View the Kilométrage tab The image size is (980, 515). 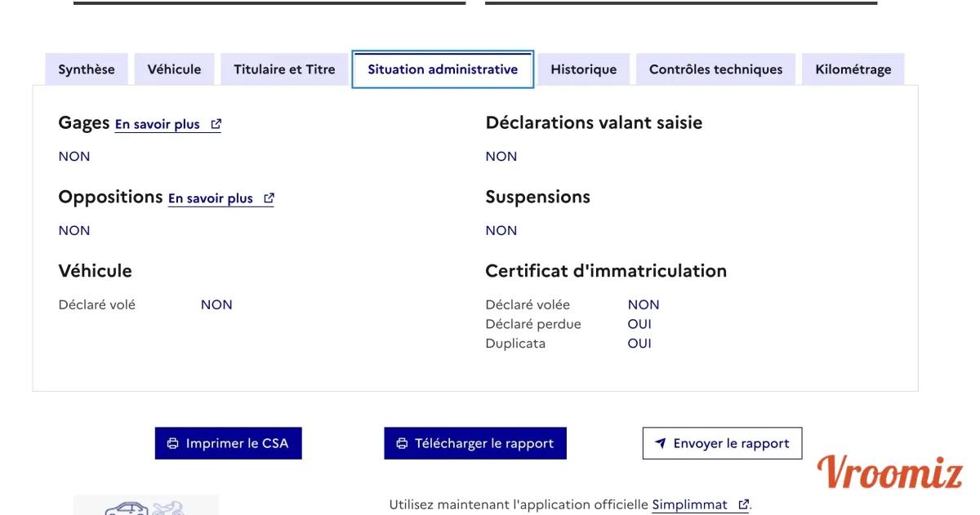click(853, 69)
